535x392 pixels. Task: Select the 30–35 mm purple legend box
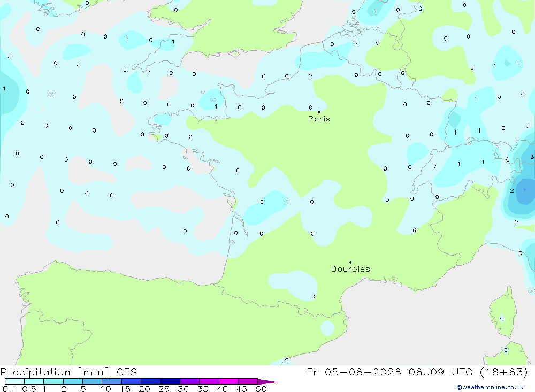189,381
